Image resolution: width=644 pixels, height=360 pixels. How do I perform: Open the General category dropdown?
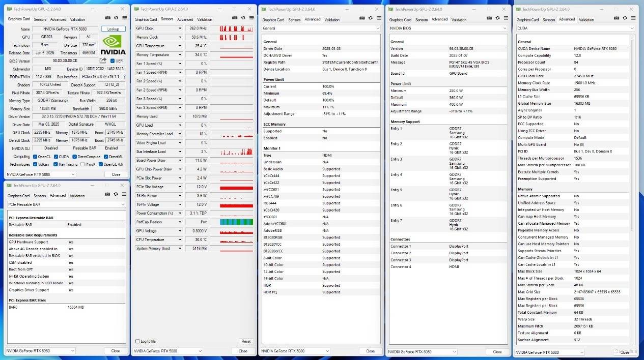(x=321, y=28)
